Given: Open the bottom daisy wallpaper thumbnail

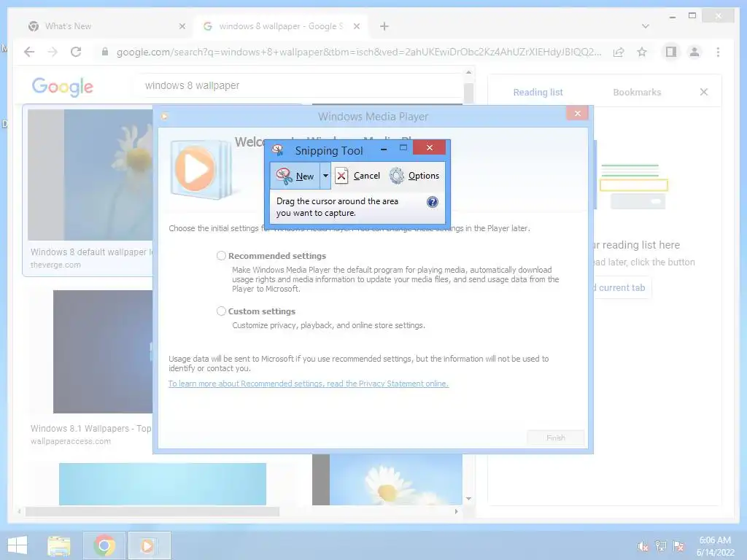Looking at the screenshot, I should coord(387,480).
